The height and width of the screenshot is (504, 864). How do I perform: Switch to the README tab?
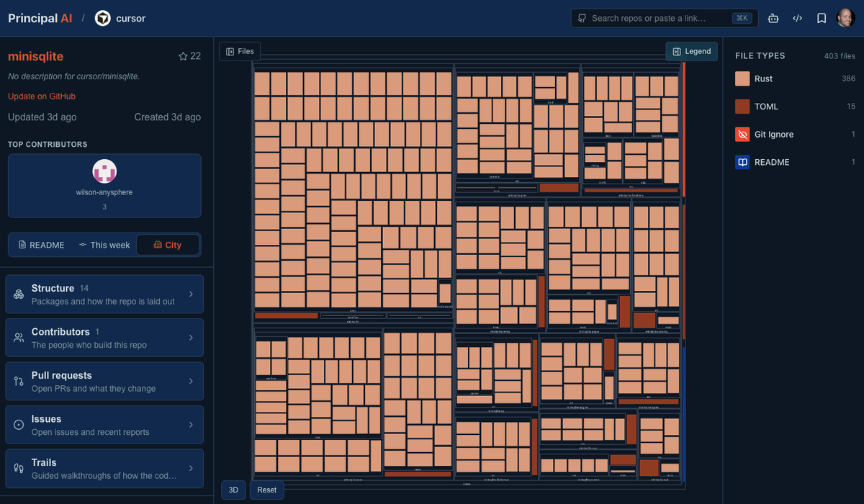click(41, 245)
